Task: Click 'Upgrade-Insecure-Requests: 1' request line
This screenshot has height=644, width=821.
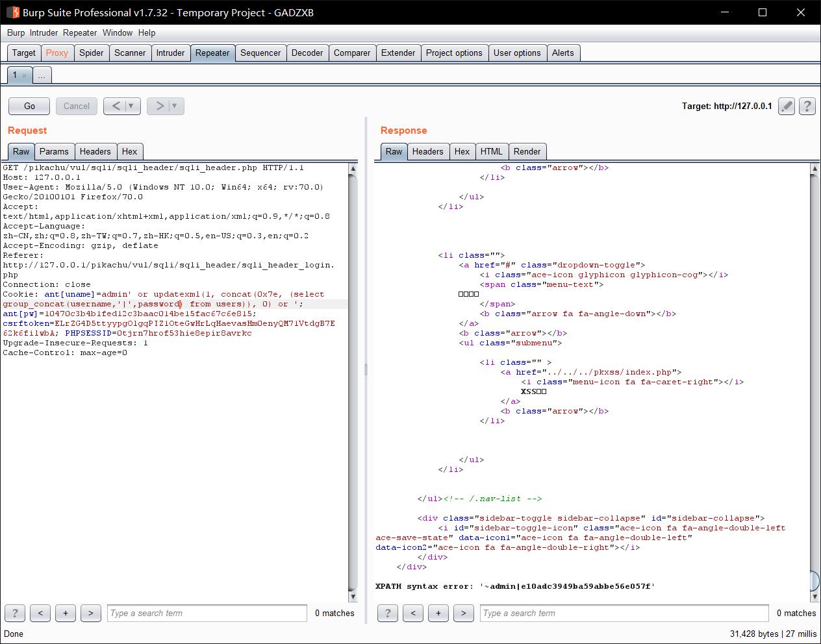Action: pyautogui.click(x=75, y=343)
